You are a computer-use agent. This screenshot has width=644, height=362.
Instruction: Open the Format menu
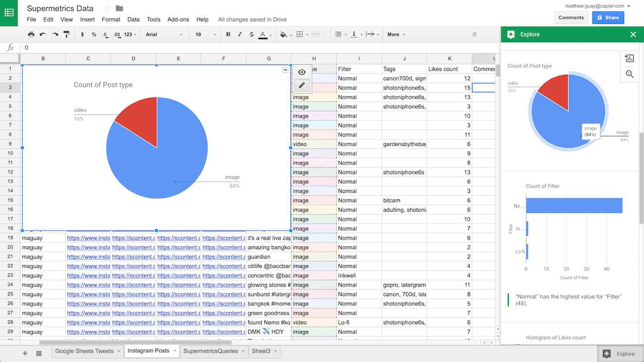pos(110,19)
